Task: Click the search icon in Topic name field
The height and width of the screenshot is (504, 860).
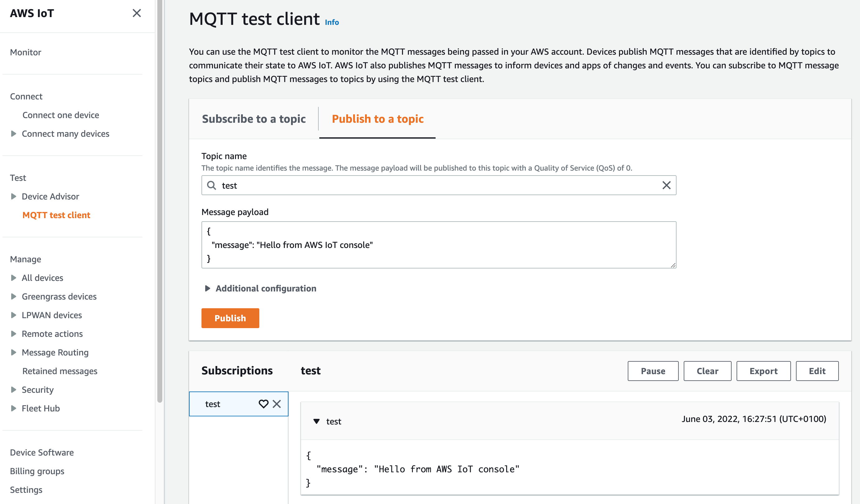Action: click(x=212, y=185)
